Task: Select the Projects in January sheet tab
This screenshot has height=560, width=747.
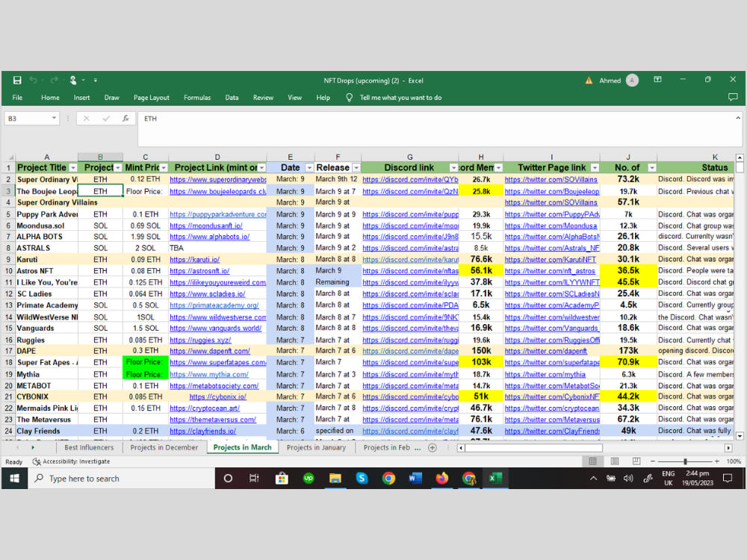Action: (316, 447)
